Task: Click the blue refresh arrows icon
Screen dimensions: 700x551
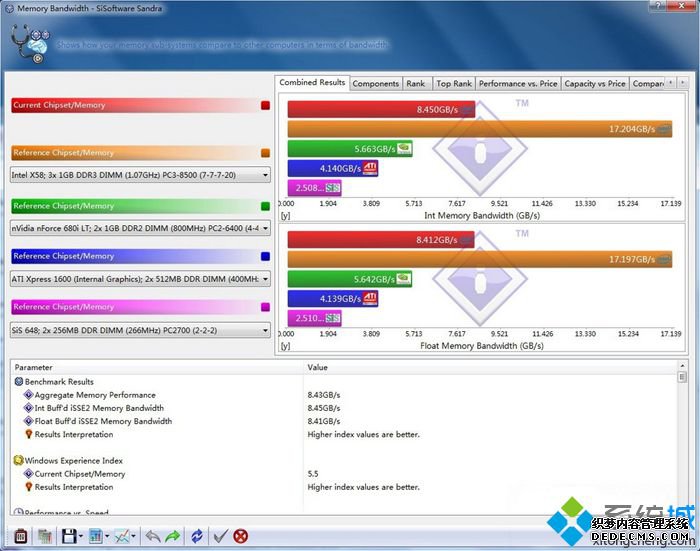Action: tap(197, 536)
